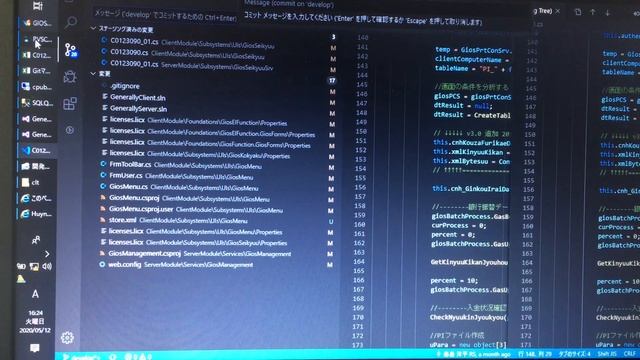Open Task View on the Windows taskbar
The height and width of the screenshot is (360, 640).
(38, 6)
